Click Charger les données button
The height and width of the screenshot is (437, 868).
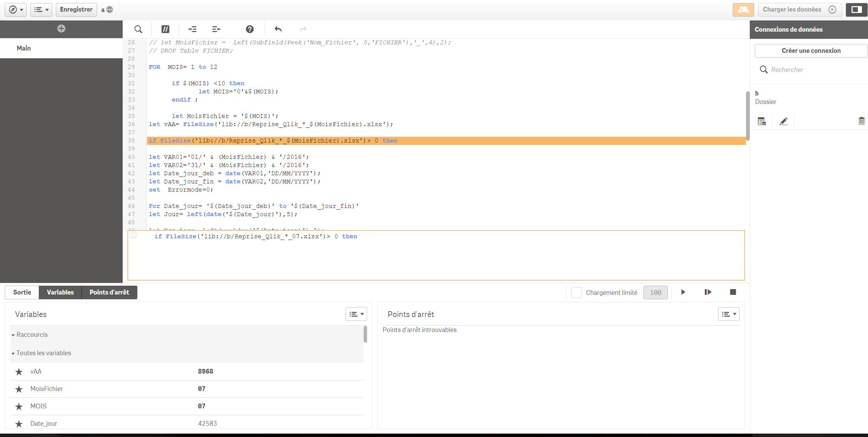tap(800, 10)
